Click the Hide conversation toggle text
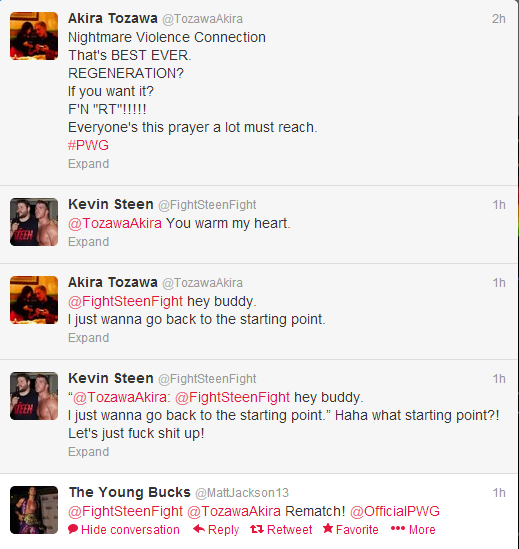The image size is (519, 549). point(130,530)
